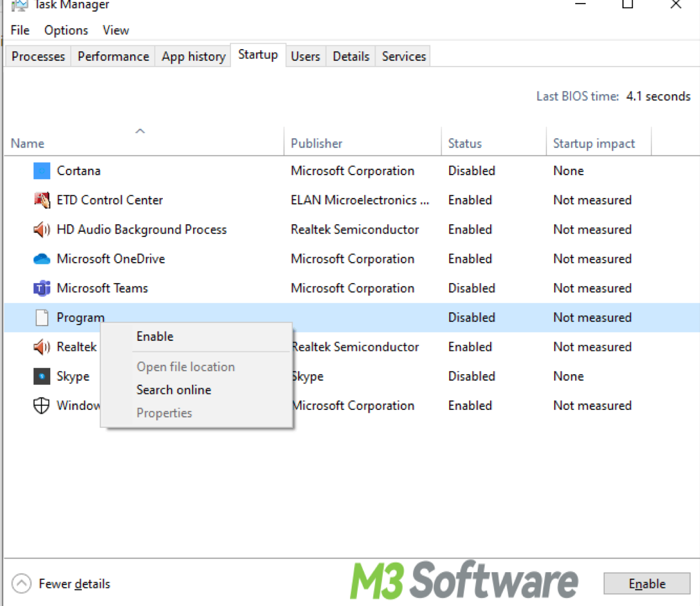Click the Windows shield icon
This screenshot has width=700, height=606.
click(41, 405)
